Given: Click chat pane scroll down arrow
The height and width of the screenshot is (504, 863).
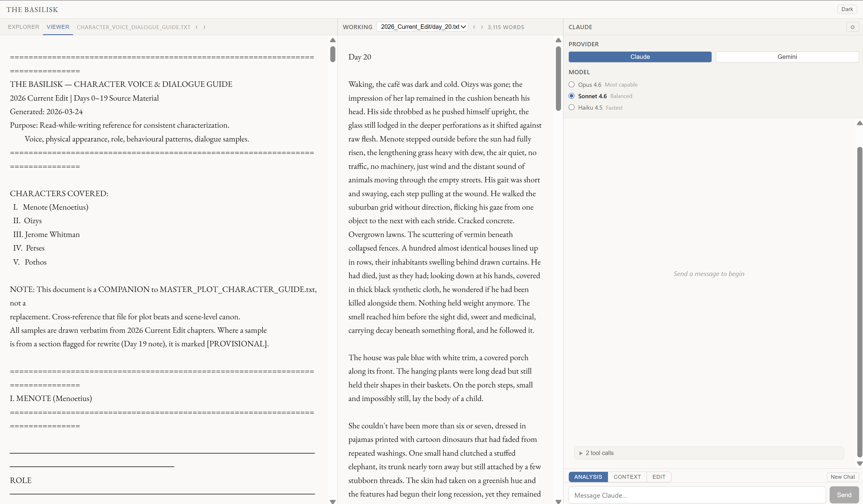Looking at the screenshot, I should pyautogui.click(x=860, y=463).
